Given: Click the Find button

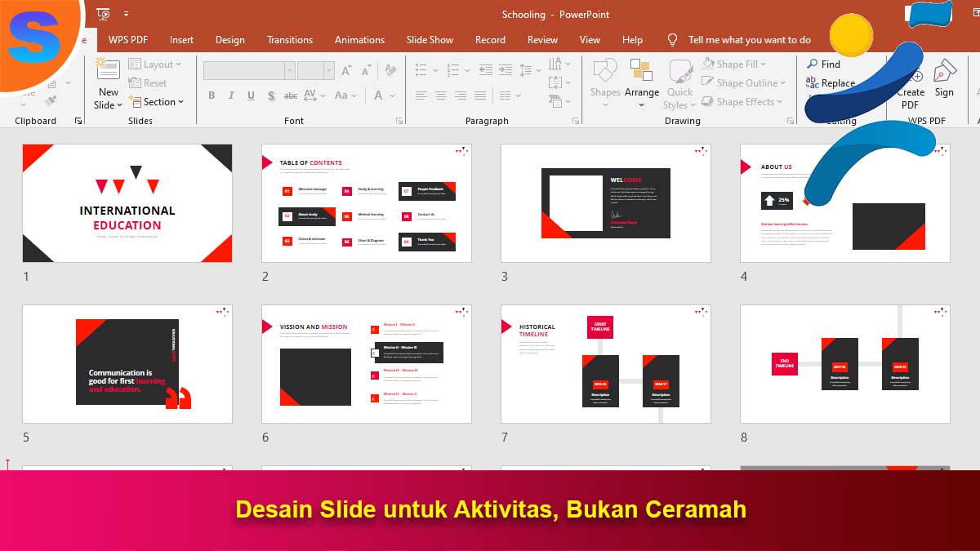Looking at the screenshot, I should [823, 64].
